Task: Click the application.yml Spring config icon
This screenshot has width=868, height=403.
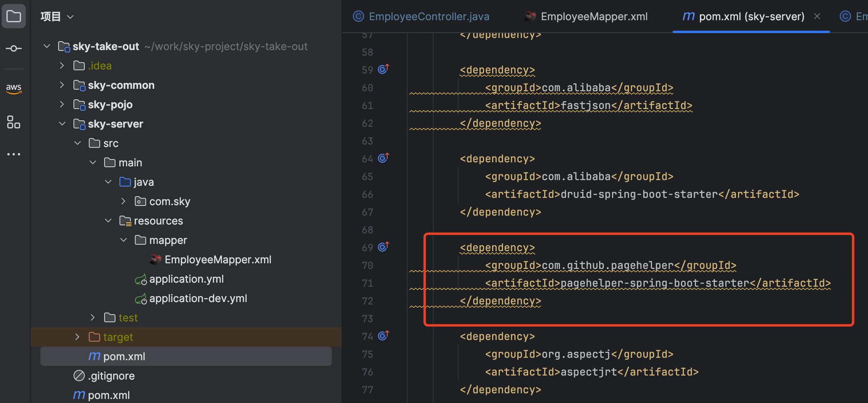Action: click(x=140, y=279)
